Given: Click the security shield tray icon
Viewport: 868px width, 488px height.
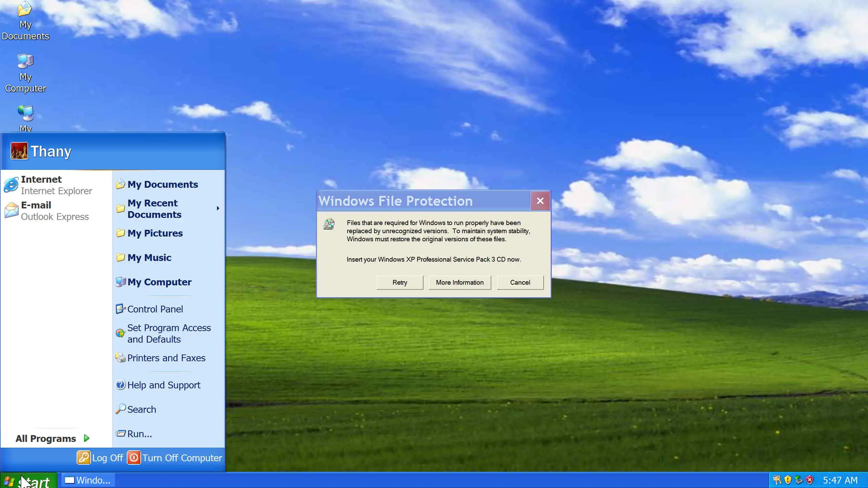Looking at the screenshot, I should tap(788, 480).
